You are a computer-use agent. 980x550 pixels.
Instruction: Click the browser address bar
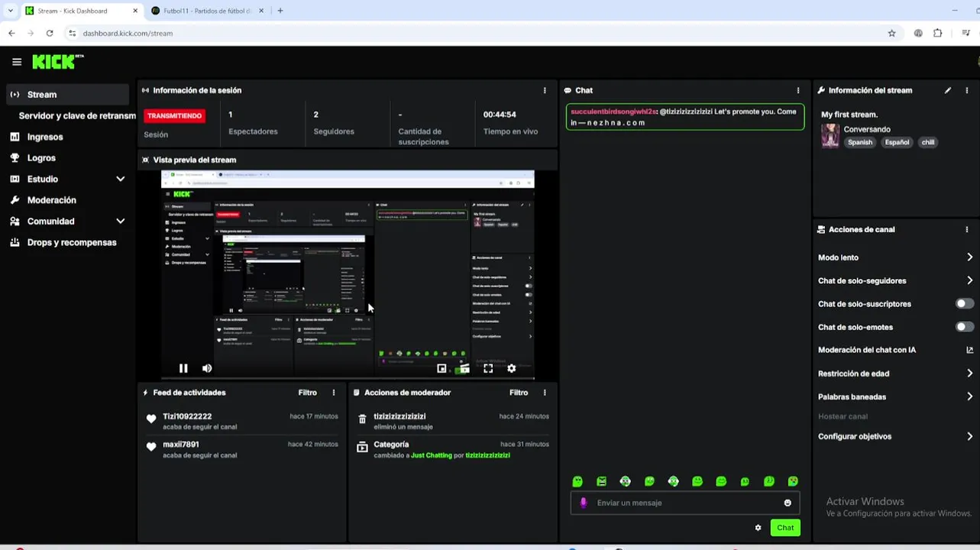(474, 33)
